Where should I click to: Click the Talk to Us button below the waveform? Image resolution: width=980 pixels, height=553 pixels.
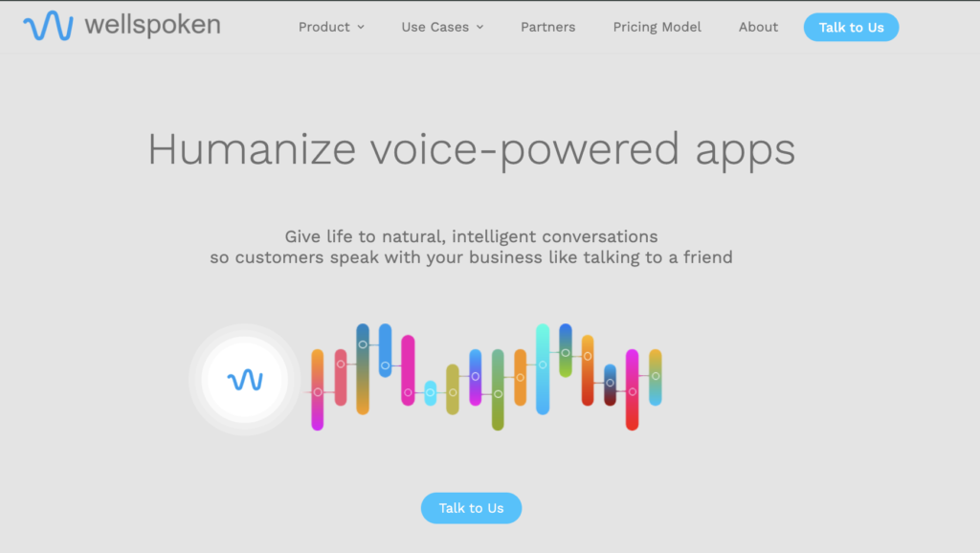[471, 508]
